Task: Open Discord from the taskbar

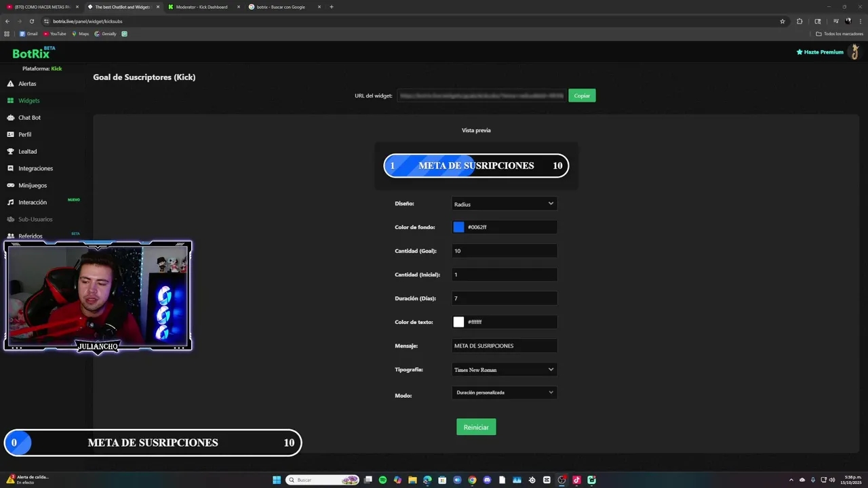Action: (x=487, y=480)
